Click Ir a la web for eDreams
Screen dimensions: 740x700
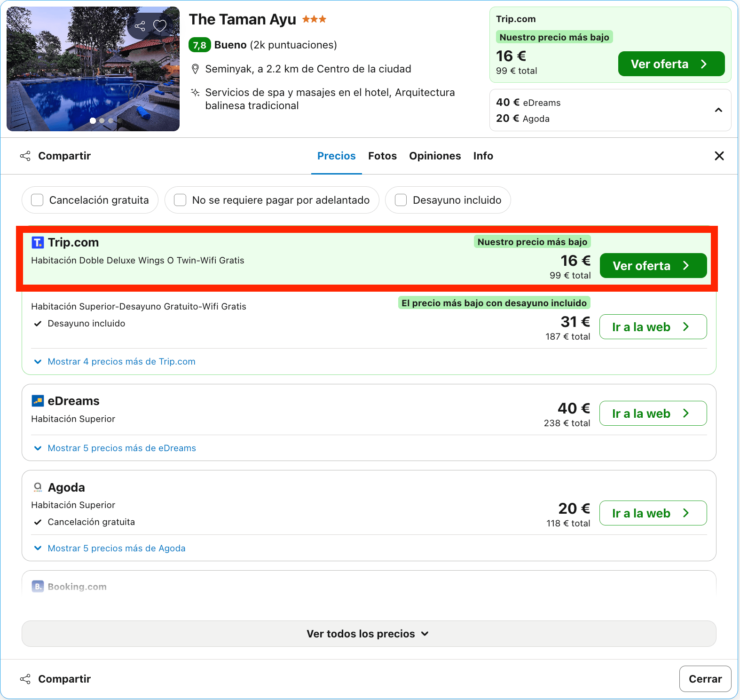click(x=653, y=414)
